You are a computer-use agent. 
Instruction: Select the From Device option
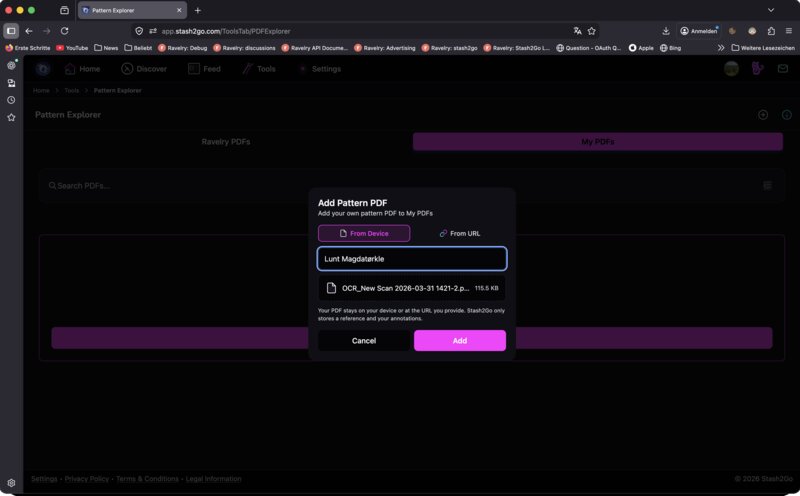pos(364,233)
